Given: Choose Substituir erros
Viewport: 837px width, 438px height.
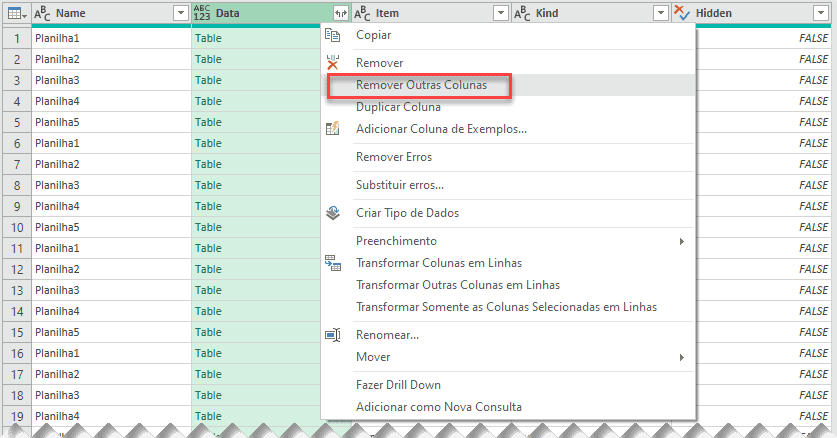Looking at the screenshot, I should click(x=508, y=185).
